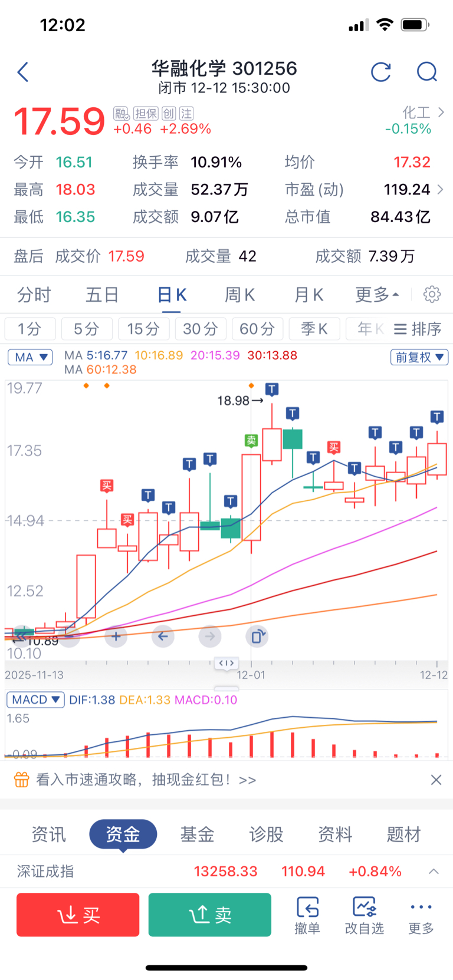Tap the plus zoom-in chart button
Image resolution: width=453 pixels, height=980 pixels.
[x=116, y=636]
